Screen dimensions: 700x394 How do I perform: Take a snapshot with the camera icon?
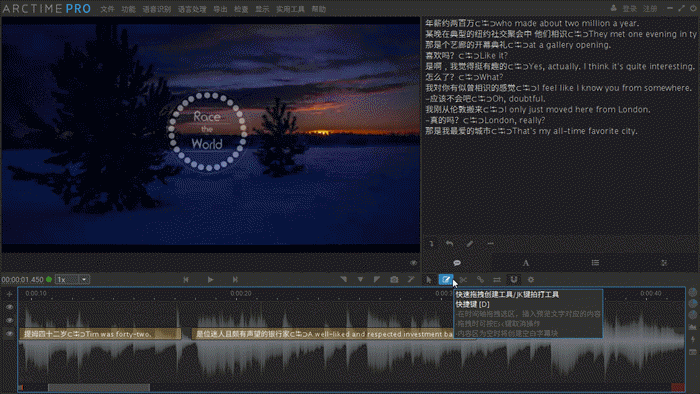pyautogui.click(x=394, y=280)
